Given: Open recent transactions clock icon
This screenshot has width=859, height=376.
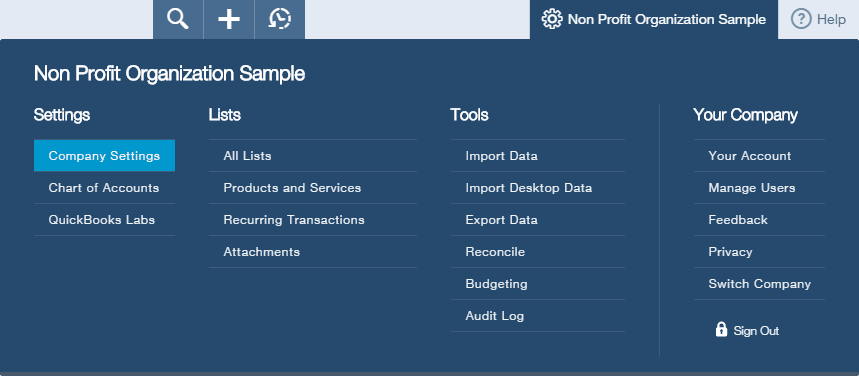Looking at the screenshot, I should pyautogui.click(x=279, y=19).
